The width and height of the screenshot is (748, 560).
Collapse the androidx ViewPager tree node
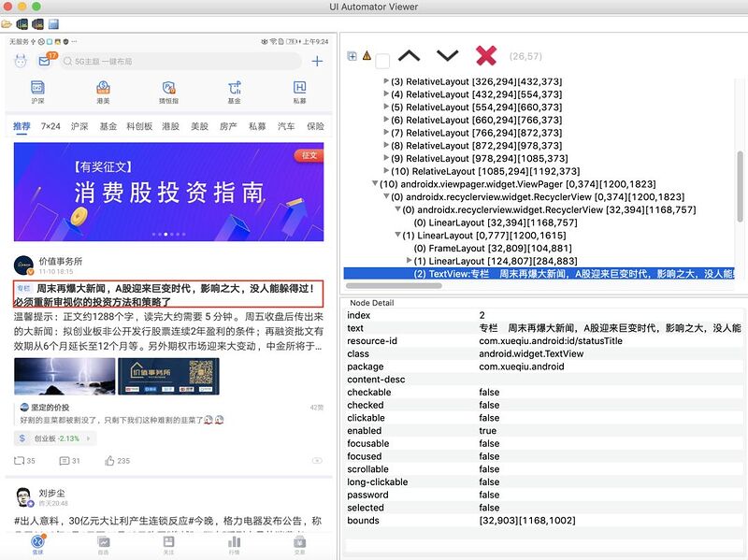[375, 183]
